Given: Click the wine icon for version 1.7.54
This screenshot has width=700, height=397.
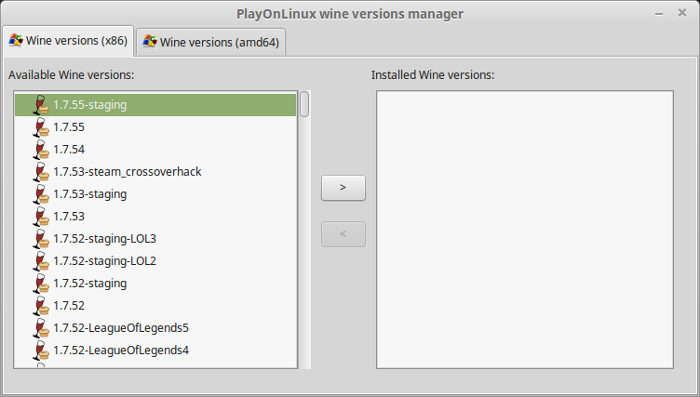Looking at the screenshot, I should 41,150.
